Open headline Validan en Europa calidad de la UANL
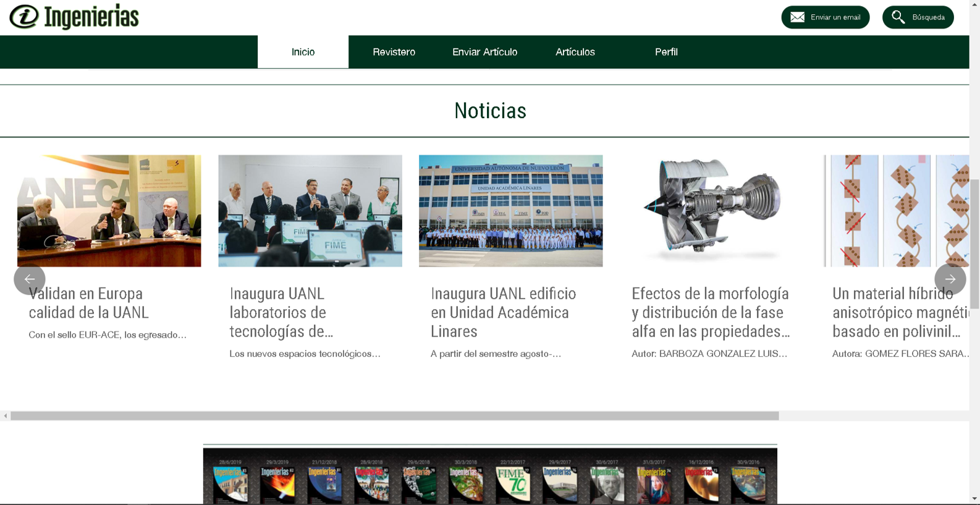This screenshot has height=505, width=980. coord(88,303)
